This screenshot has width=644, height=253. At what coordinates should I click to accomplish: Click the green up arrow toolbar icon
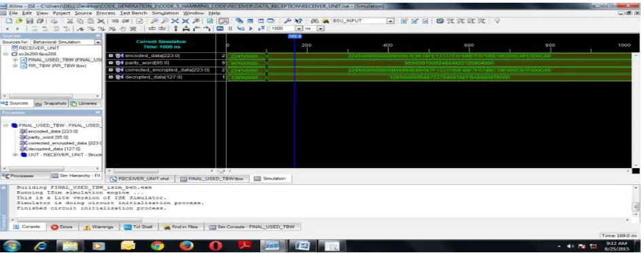pos(176,29)
